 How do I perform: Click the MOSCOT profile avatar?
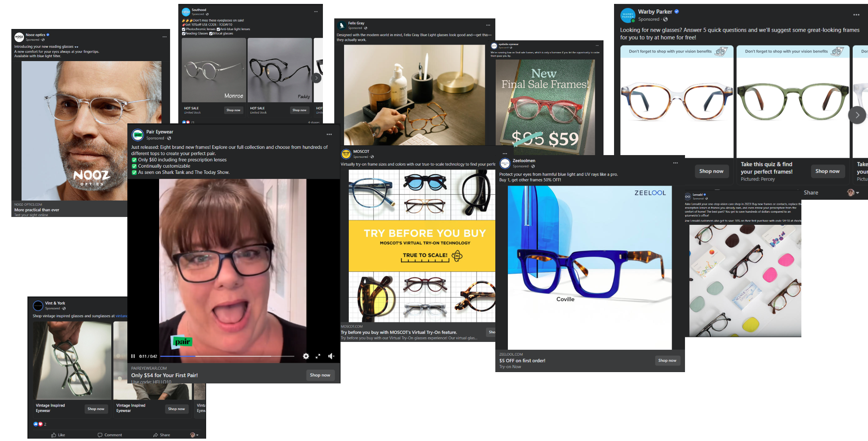(346, 154)
